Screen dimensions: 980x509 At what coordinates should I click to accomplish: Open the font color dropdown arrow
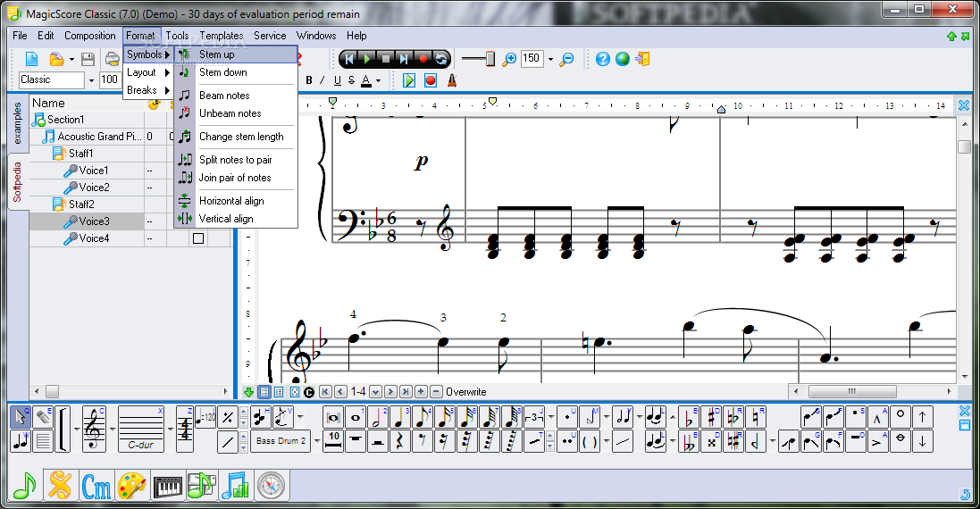378,80
